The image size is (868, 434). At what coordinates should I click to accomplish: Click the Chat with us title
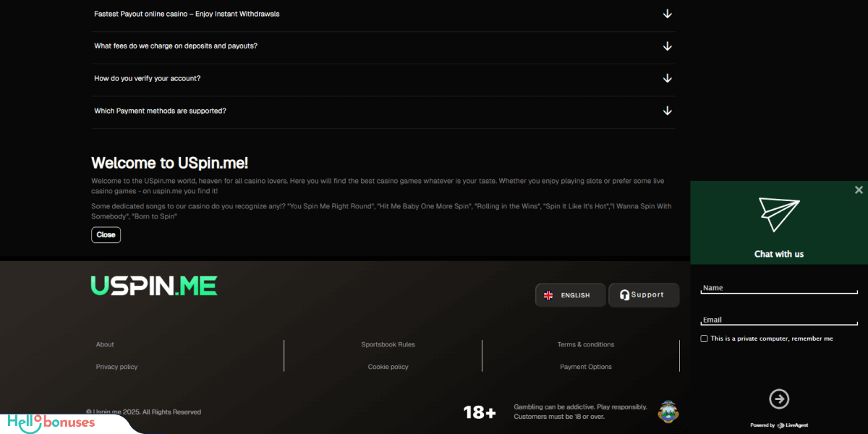779,254
